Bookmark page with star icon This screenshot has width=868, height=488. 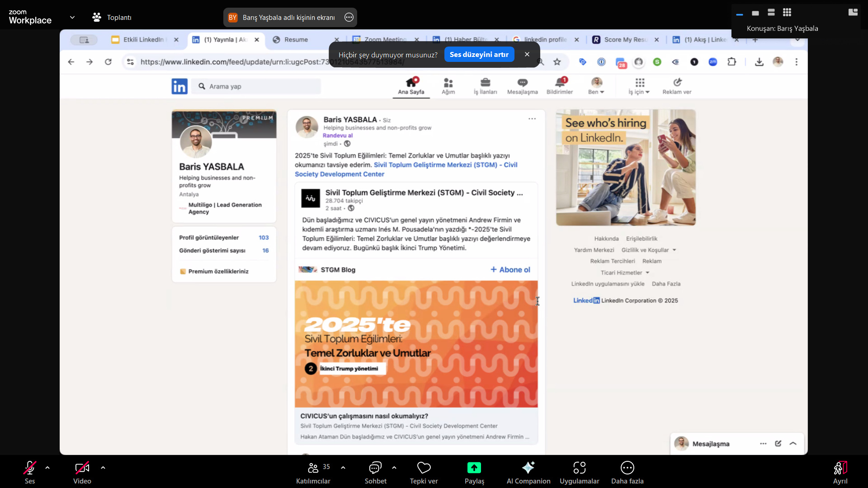tap(557, 62)
